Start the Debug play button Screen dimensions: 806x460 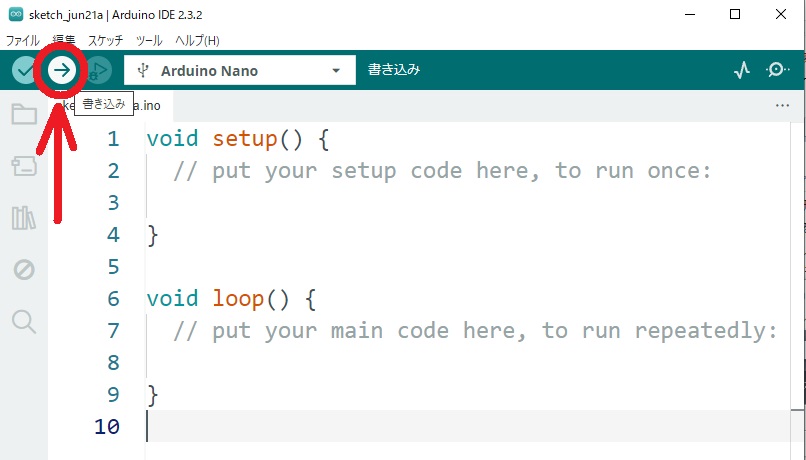[99, 70]
